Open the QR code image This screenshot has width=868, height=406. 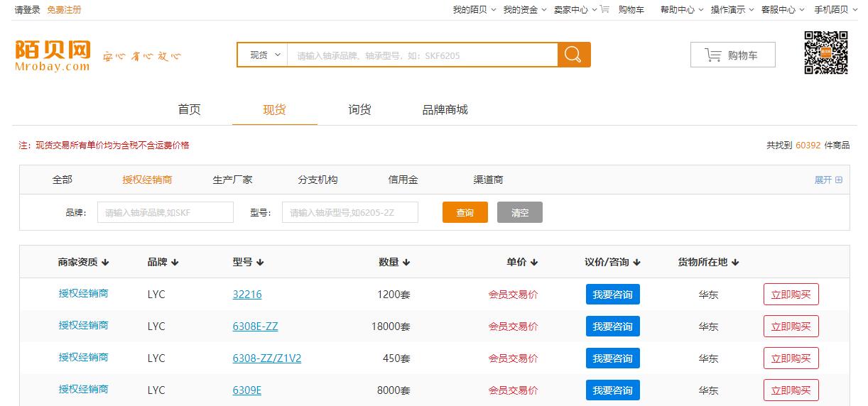pyautogui.click(x=825, y=53)
